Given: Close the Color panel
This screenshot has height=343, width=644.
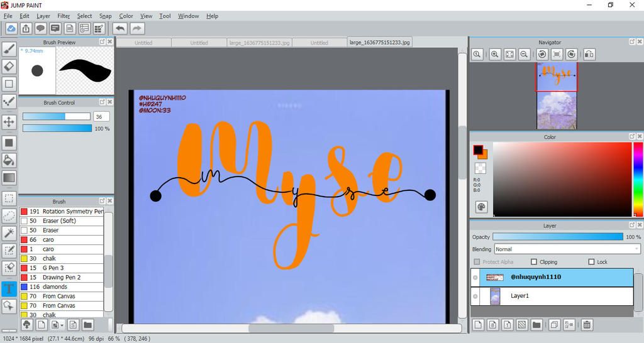Looking at the screenshot, I should (x=639, y=136).
